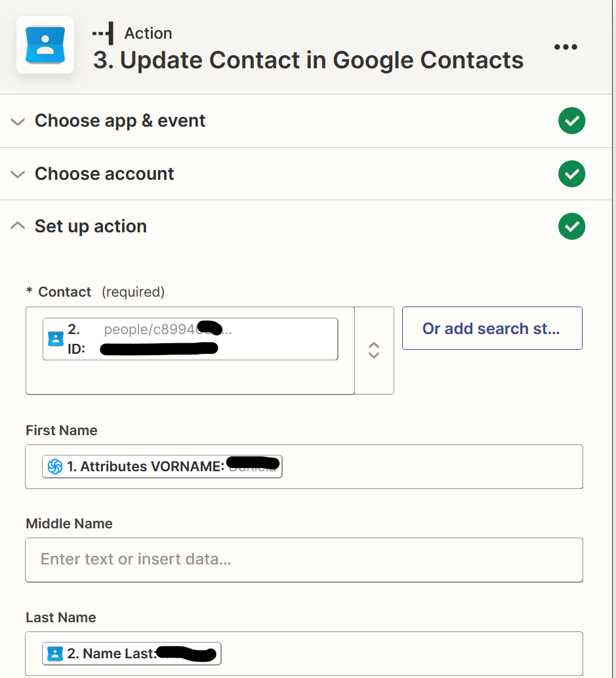Click the Google Contacts app icon
Viewport: 616px width, 678px height.
[45, 45]
